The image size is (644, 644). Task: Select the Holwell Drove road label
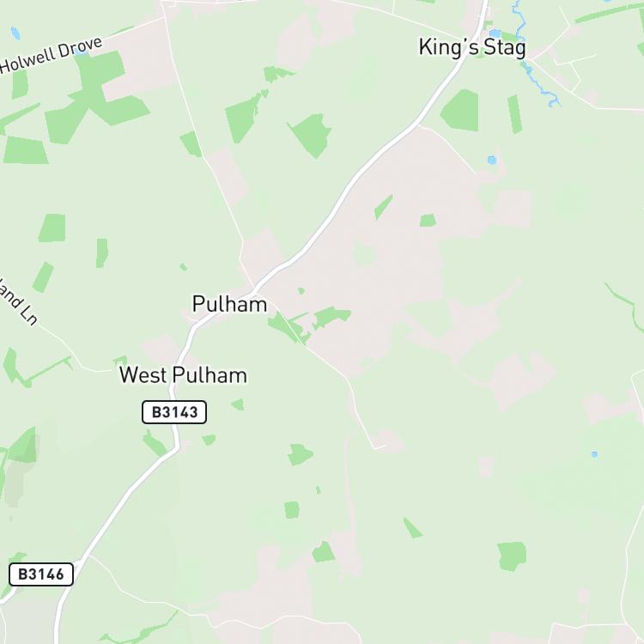tap(51, 56)
